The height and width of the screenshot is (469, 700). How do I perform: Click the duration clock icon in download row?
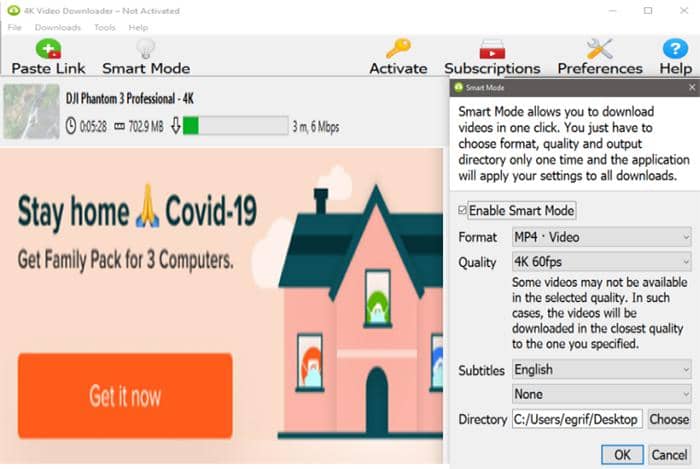coord(71,126)
